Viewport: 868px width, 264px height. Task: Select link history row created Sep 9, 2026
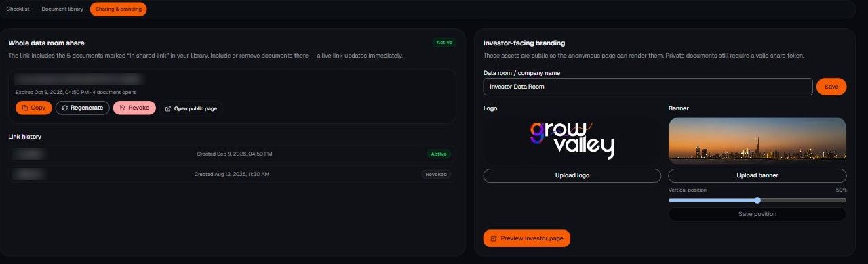click(233, 154)
